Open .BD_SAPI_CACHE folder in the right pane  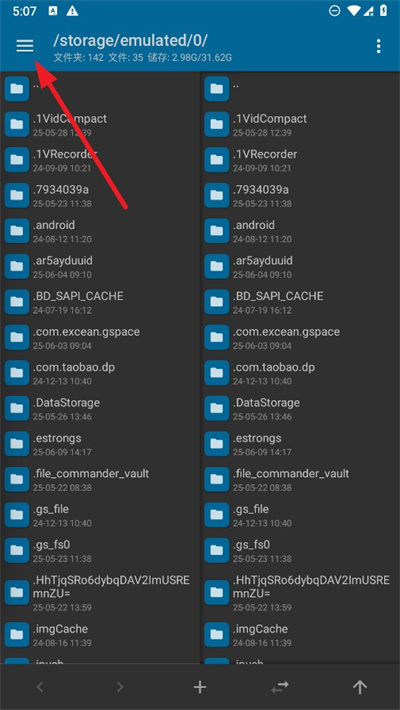[300, 302]
